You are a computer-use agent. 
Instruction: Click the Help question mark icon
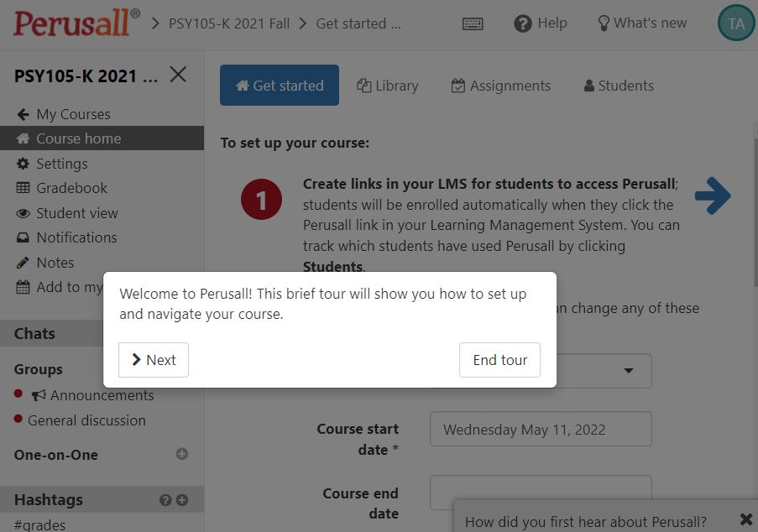[523, 23]
